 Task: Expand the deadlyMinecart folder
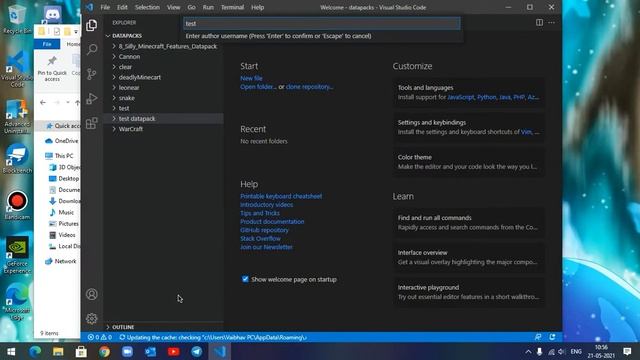point(163,77)
